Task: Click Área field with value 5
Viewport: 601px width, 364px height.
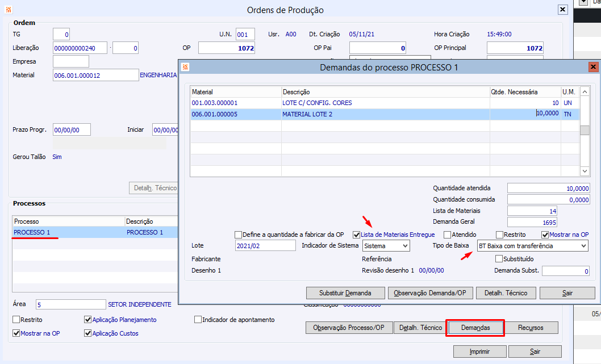Action: (71, 304)
